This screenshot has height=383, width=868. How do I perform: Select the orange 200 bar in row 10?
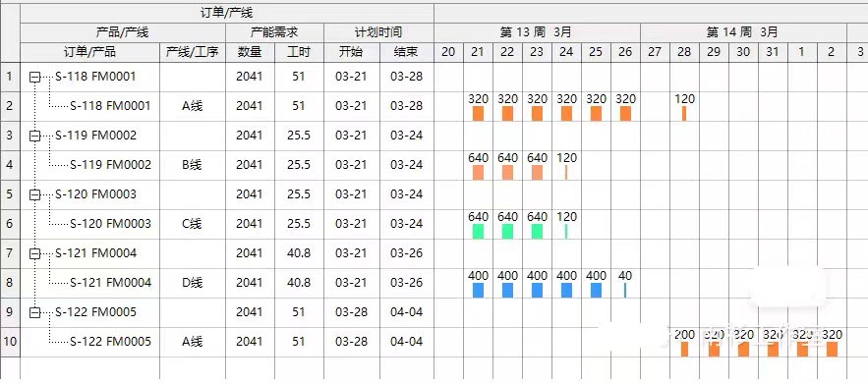pos(685,350)
